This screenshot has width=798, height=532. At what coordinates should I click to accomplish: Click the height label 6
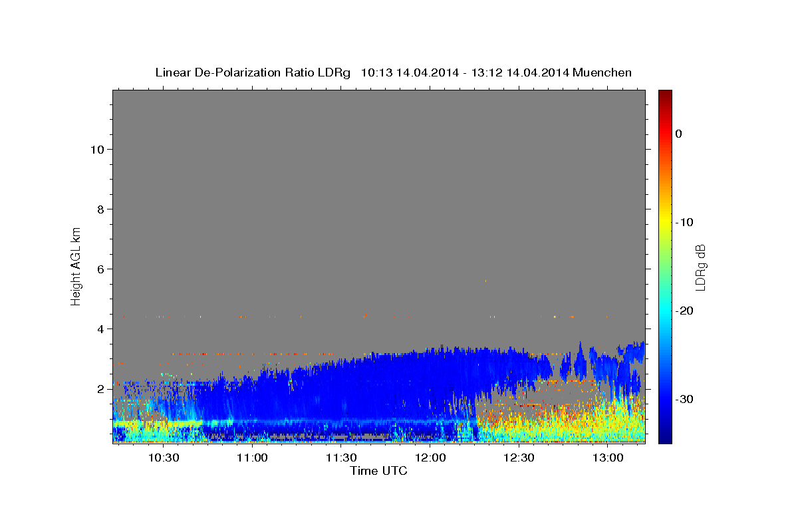coord(100,269)
